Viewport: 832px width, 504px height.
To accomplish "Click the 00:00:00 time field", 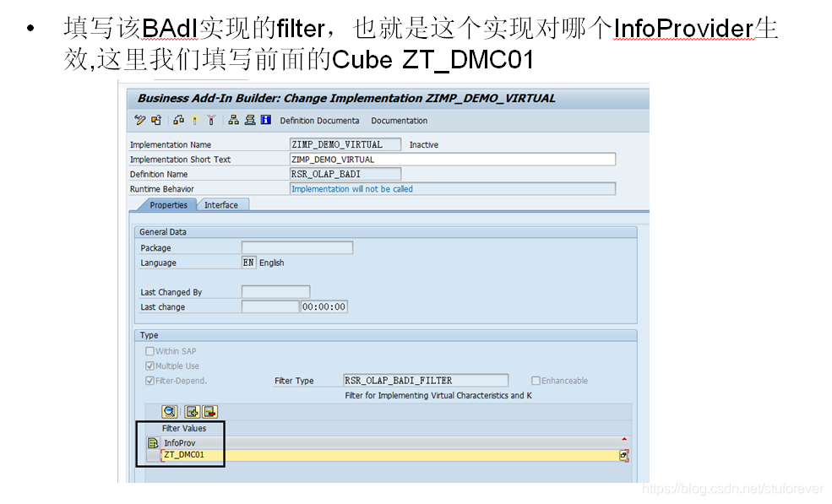I will pos(324,306).
